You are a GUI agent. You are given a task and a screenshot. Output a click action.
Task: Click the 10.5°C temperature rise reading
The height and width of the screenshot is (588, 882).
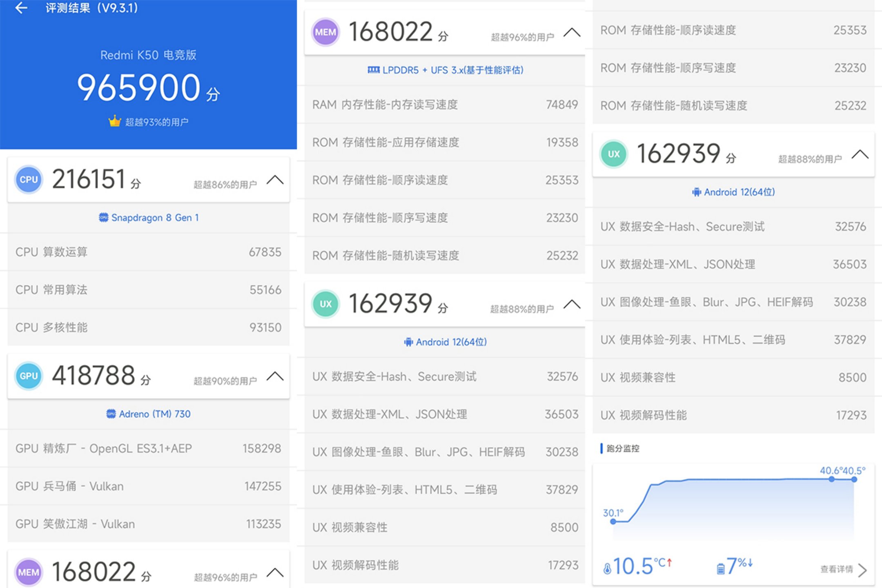pos(642,566)
